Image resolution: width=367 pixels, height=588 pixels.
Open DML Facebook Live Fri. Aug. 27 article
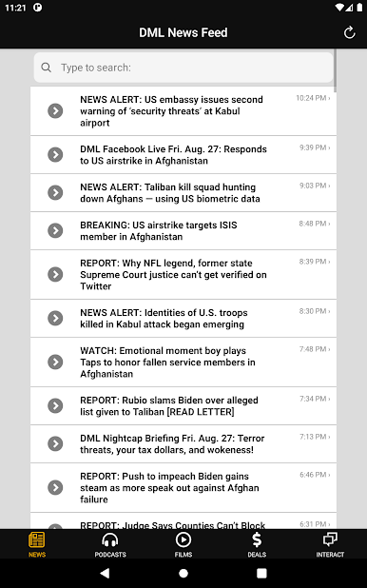click(183, 155)
